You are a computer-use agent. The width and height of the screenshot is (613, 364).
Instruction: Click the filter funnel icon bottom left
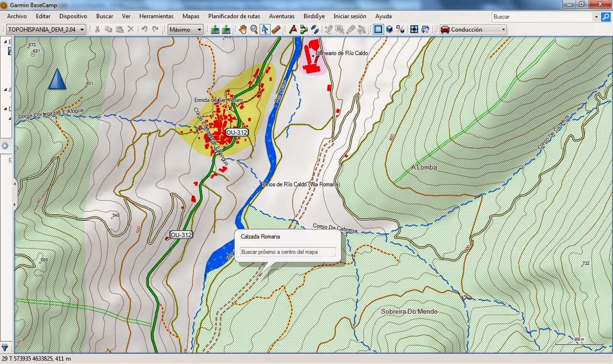5,347
